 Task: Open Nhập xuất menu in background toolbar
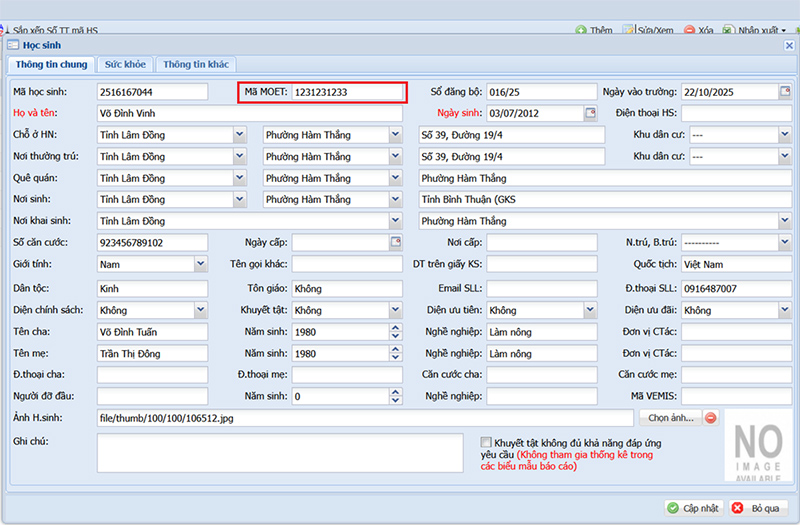[754, 30]
